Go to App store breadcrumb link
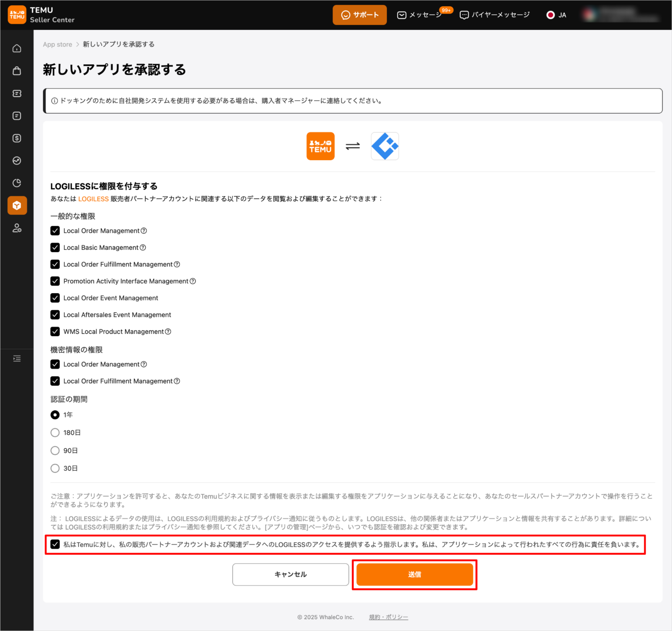 pyautogui.click(x=57, y=45)
